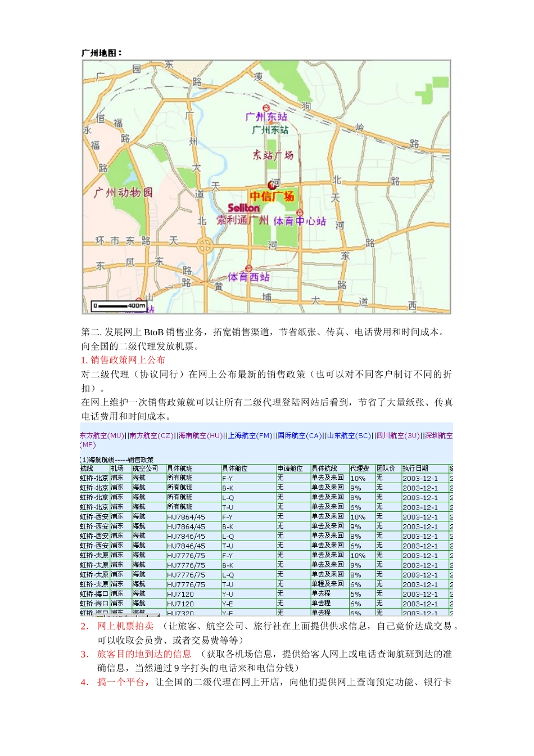Click the Sellton logo text on the map
Image resolution: width=534 pixels, height=756 pixels.
243,208
